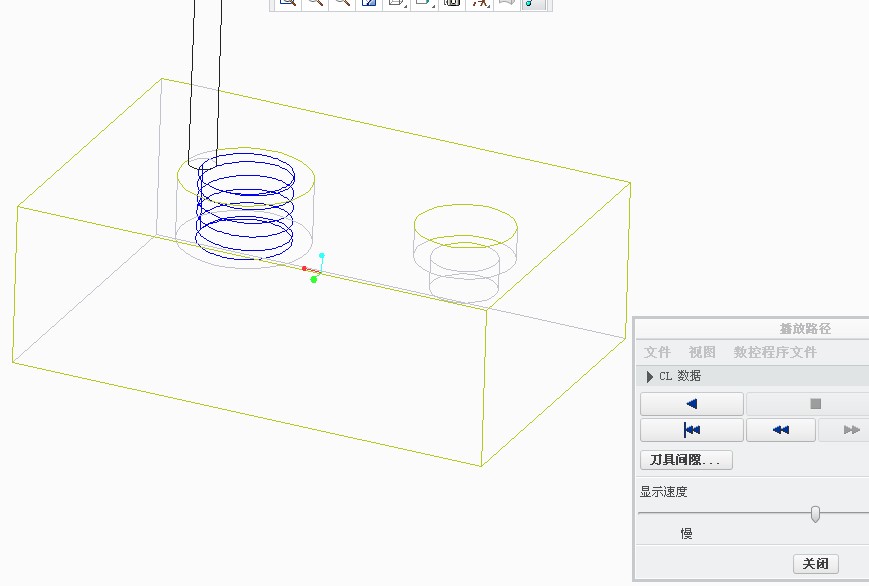Open the 文件 menu in the playback panel
The height and width of the screenshot is (586, 869).
(657, 352)
